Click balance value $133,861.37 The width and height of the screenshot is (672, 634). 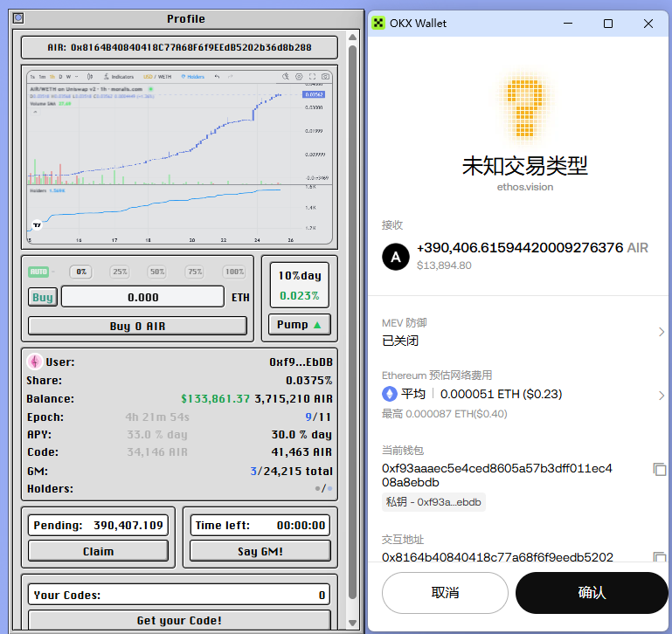pyautogui.click(x=215, y=399)
